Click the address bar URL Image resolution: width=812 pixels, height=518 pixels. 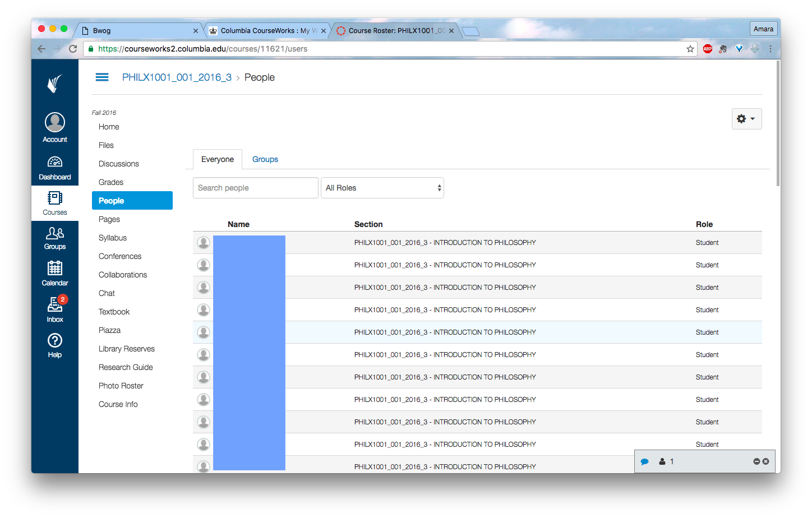click(202, 49)
